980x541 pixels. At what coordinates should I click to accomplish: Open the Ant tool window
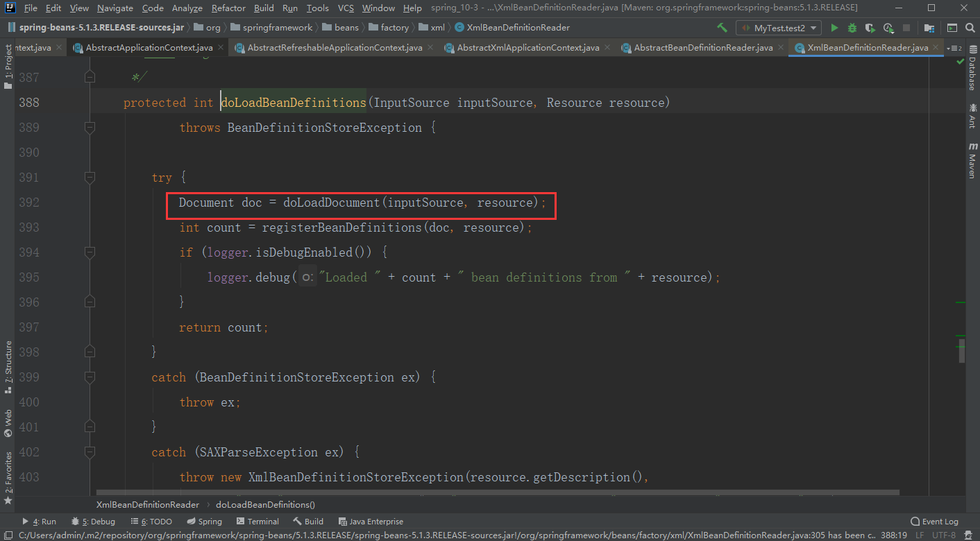pos(972,115)
